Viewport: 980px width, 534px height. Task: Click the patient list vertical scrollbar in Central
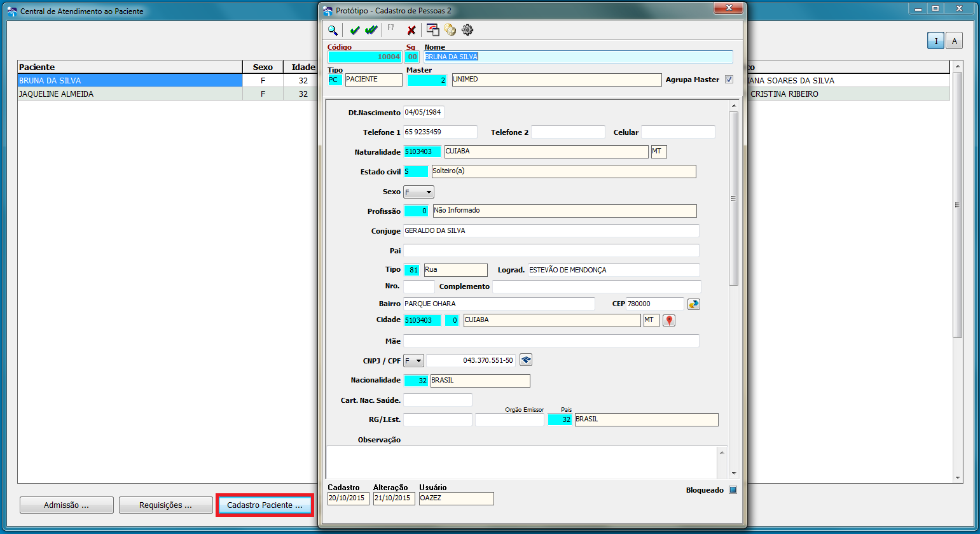click(x=958, y=204)
